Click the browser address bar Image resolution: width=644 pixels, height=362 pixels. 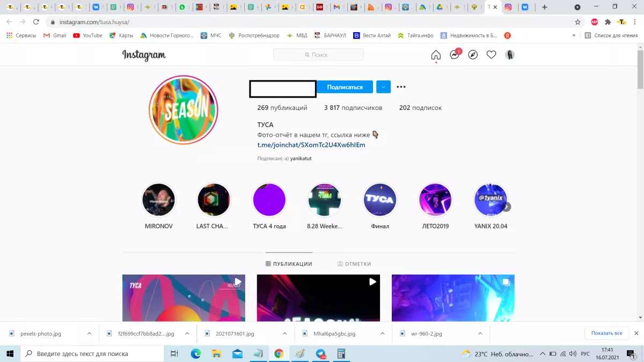pyautogui.click(x=309, y=22)
